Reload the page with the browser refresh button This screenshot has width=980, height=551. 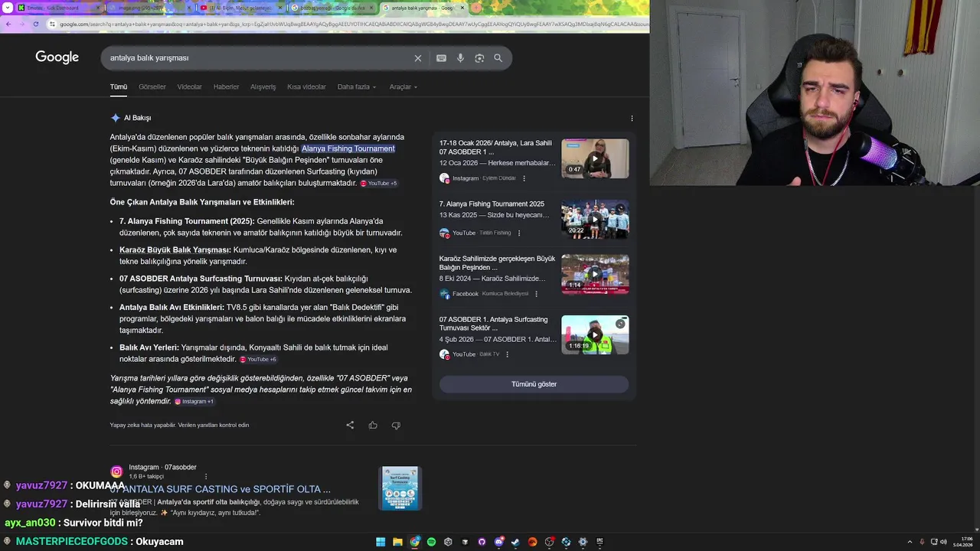pos(36,24)
